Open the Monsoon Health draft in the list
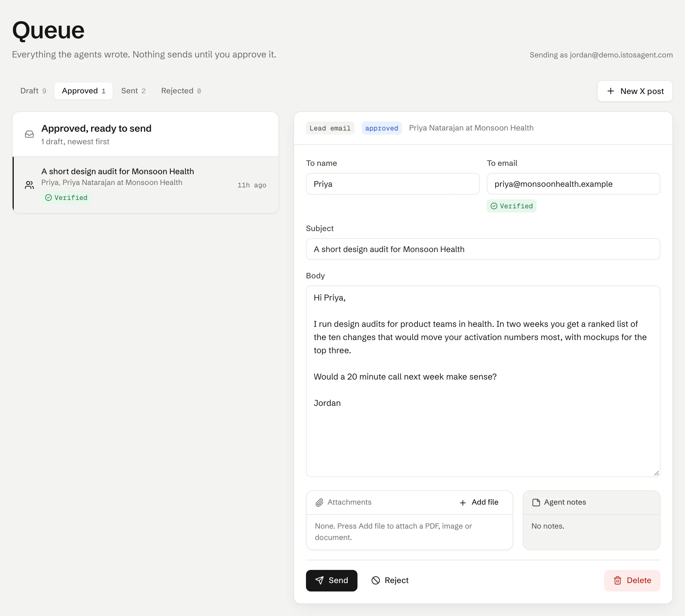 click(x=146, y=185)
